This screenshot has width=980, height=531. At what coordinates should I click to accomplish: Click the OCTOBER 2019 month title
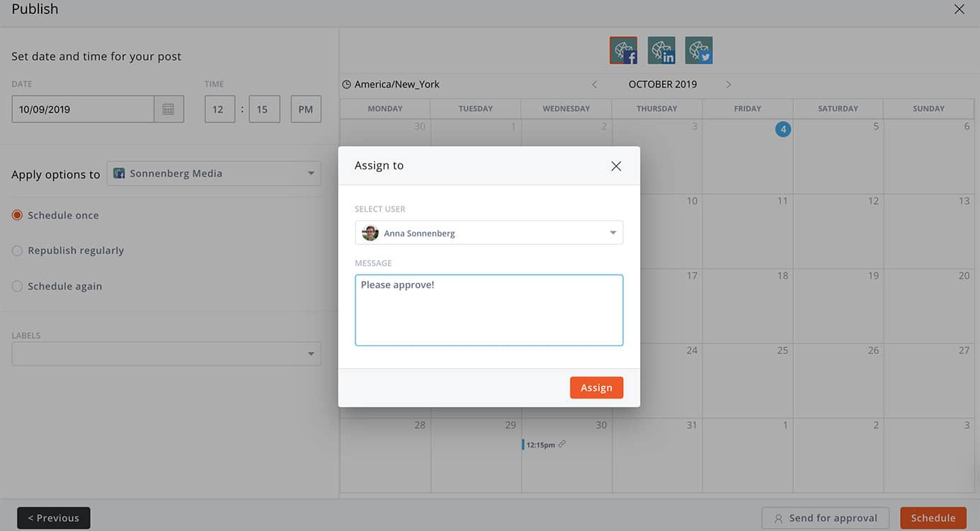pyautogui.click(x=663, y=84)
